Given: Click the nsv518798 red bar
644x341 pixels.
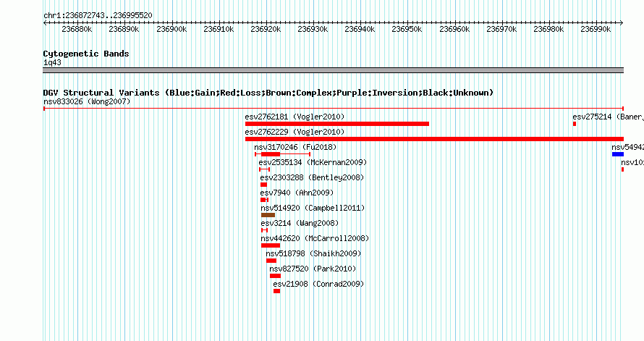Looking at the screenshot, I should (271, 261).
